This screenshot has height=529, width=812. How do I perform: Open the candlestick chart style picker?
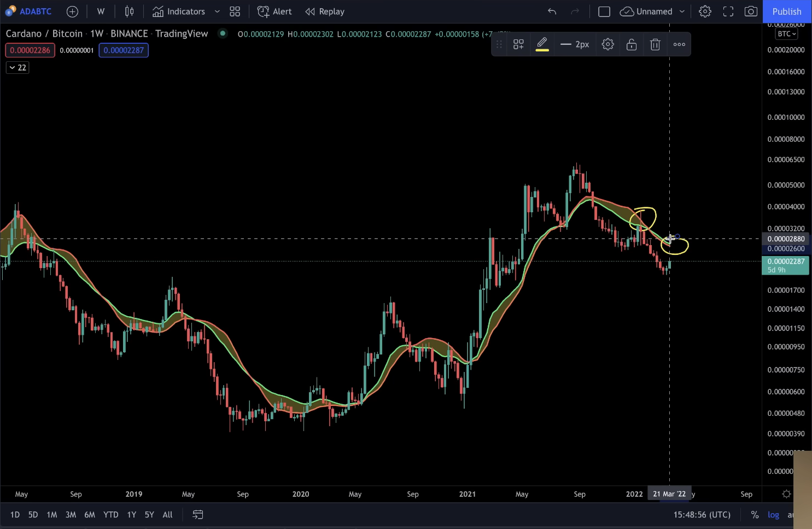pos(130,11)
